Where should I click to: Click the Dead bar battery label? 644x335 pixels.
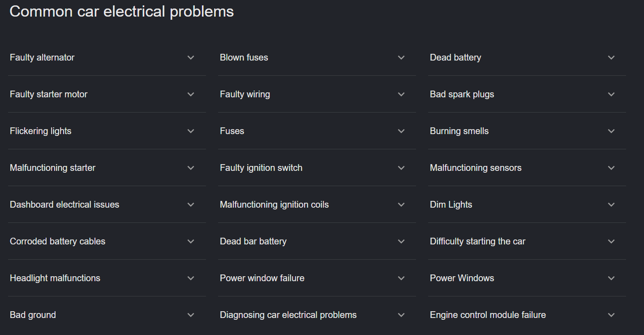[x=253, y=241]
